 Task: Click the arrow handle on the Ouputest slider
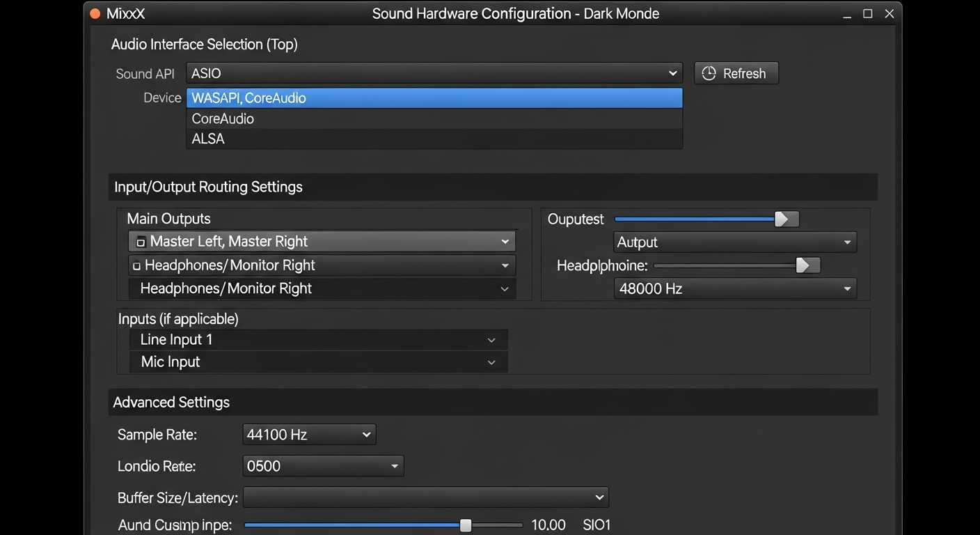click(x=787, y=218)
